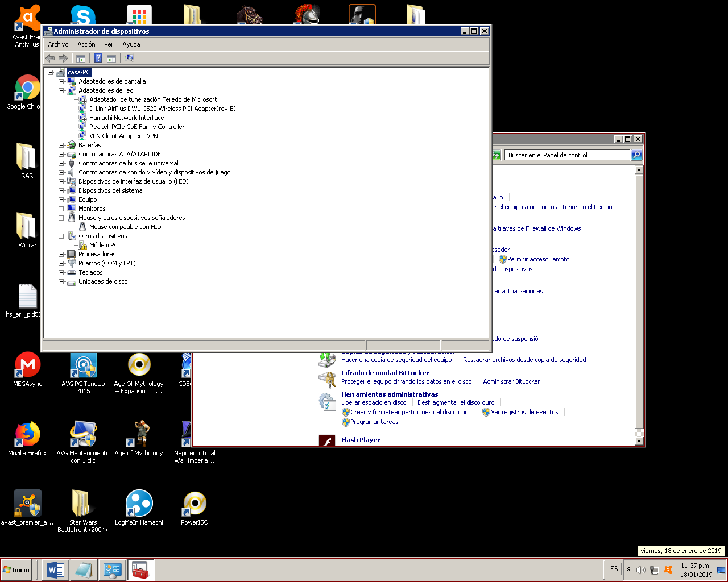Expand the Procesadores category
Image resolution: width=728 pixels, height=582 pixels.
(x=61, y=254)
